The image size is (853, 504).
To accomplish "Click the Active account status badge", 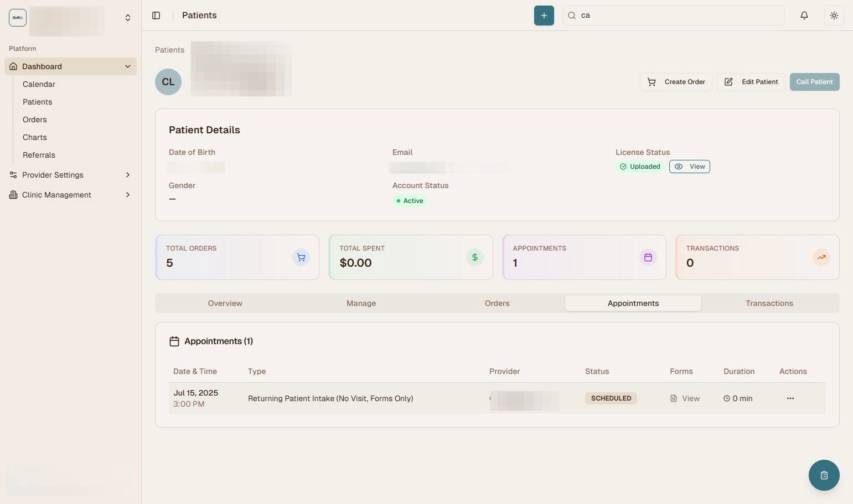I will click(x=410, y=201).
